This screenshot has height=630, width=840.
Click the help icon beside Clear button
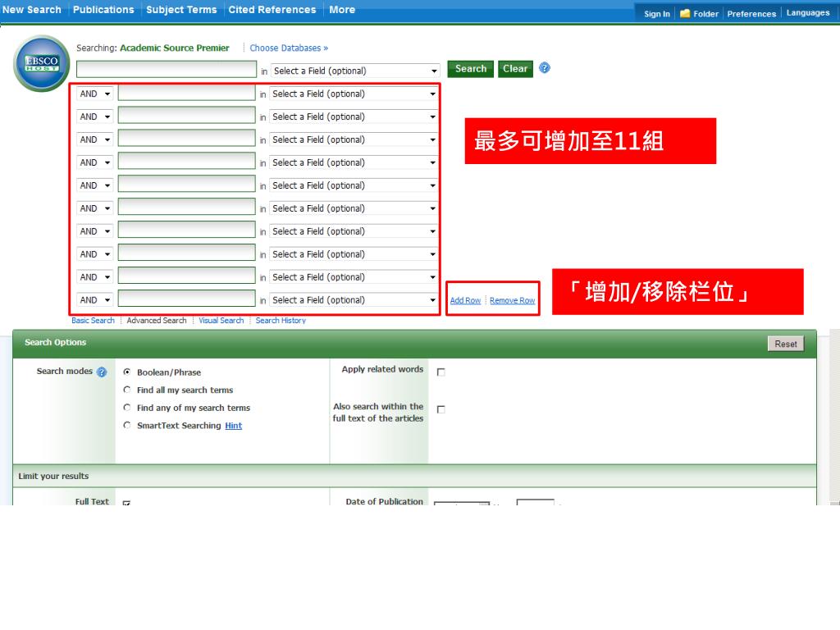pyautogui.click(x=545, y=68)
